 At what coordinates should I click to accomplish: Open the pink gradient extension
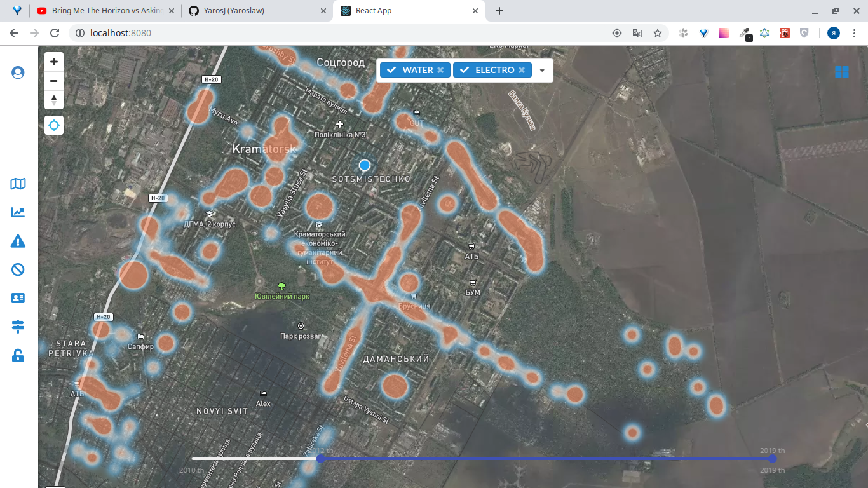pyautogui.click(x=724, y=33)
